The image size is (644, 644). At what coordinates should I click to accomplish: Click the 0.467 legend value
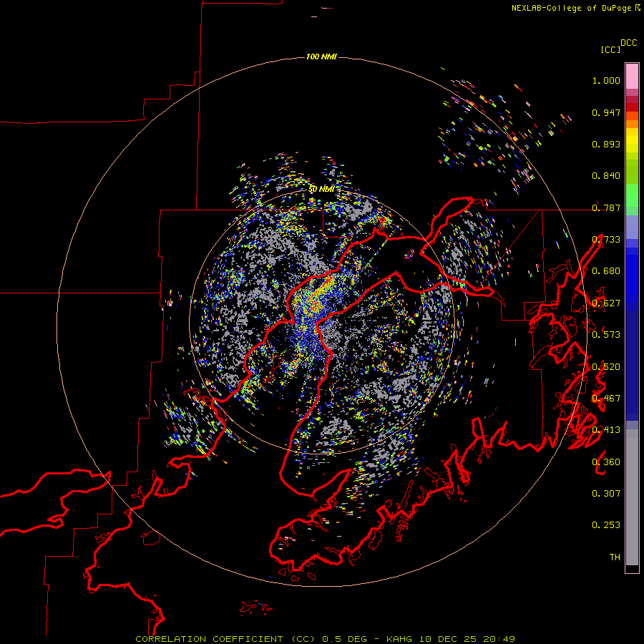(x=606, y=399)
